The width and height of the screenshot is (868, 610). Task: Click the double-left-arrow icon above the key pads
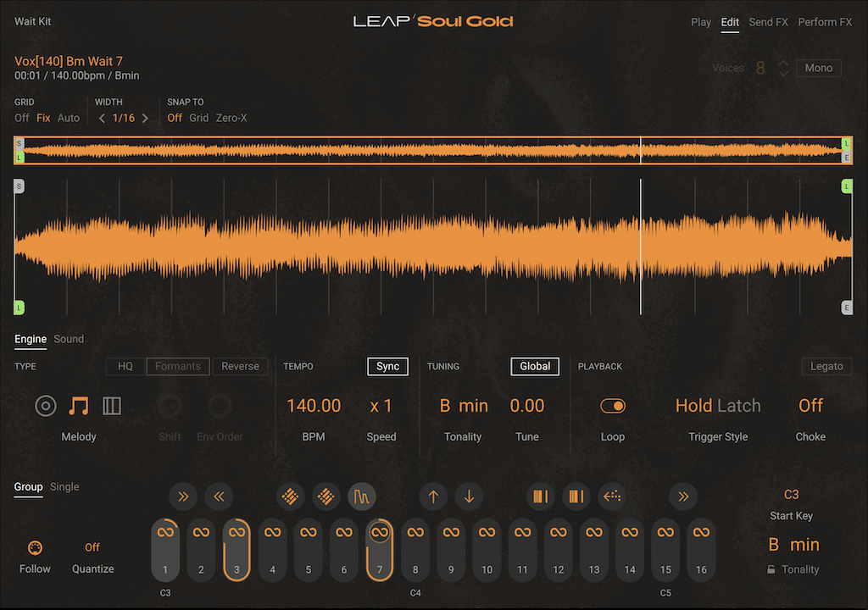pyautogui.click(x=219, y=496)
